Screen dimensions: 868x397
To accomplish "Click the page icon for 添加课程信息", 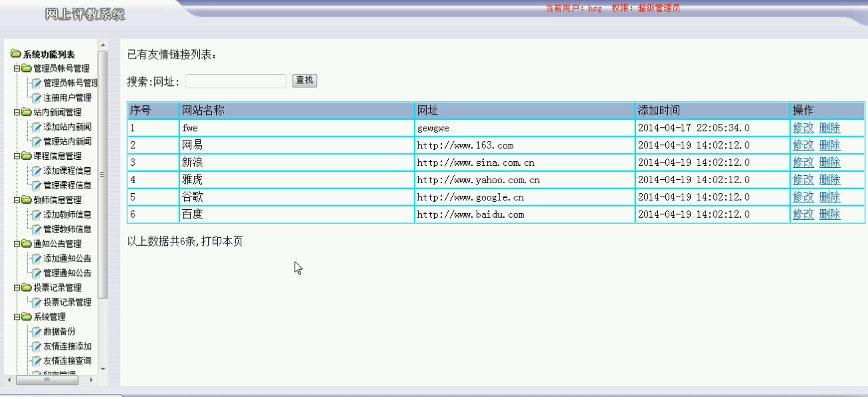I will pyautogui.click(x=37, y=171).
